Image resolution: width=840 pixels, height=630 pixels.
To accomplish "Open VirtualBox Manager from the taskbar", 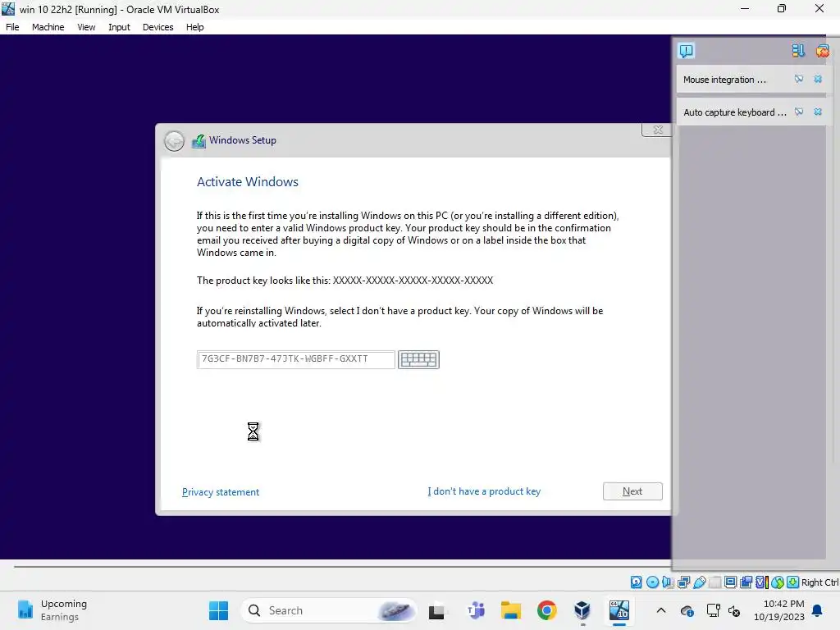I will [x=582, y=610].
